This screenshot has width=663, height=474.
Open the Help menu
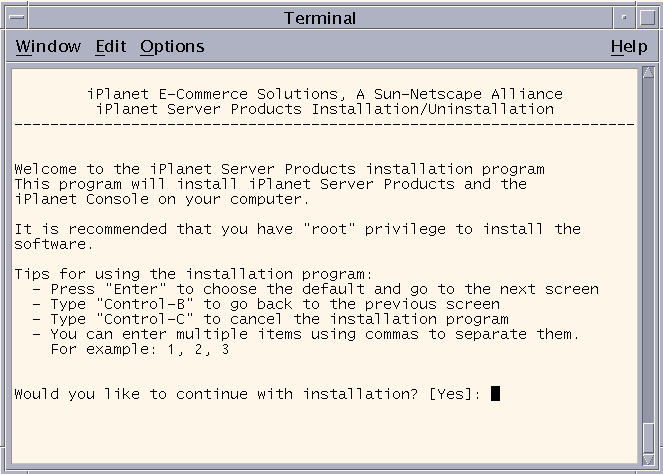[629, 46]
